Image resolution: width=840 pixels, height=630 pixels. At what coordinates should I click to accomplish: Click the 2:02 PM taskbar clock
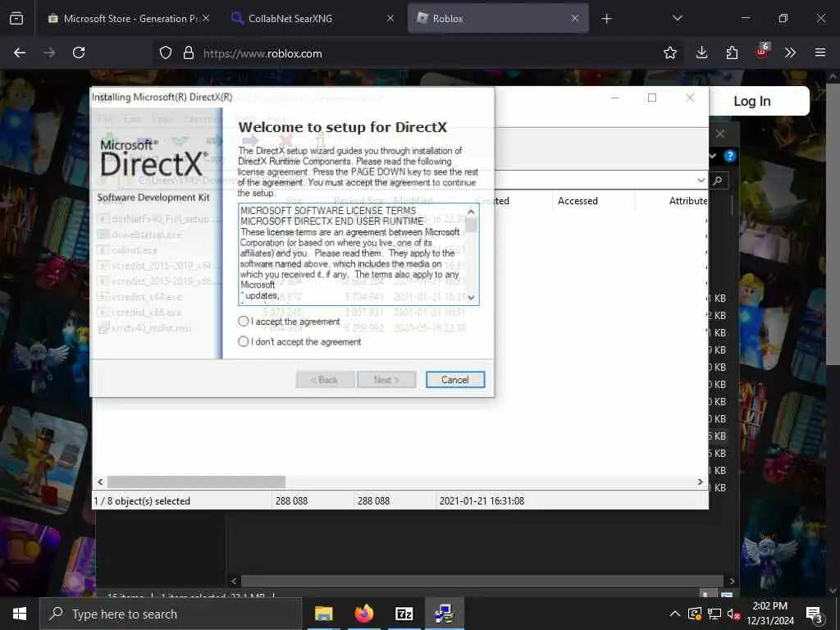pos(769,614)
